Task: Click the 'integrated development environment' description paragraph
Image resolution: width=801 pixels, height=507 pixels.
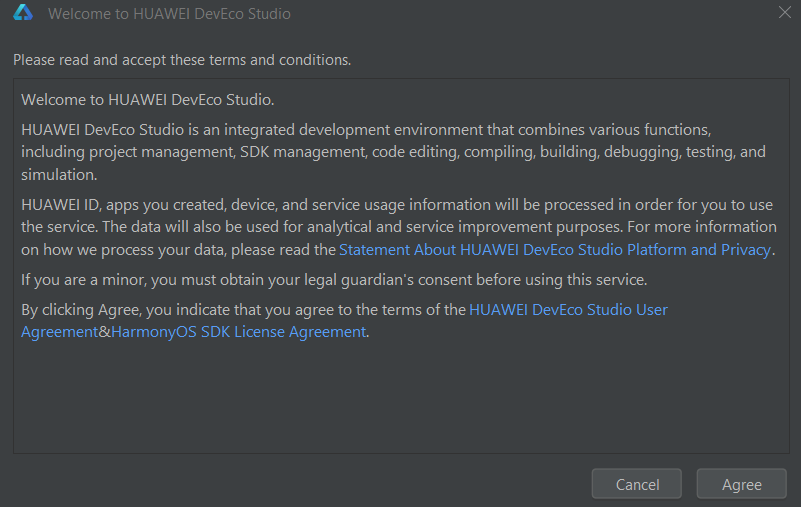Action: coord(393,152)
